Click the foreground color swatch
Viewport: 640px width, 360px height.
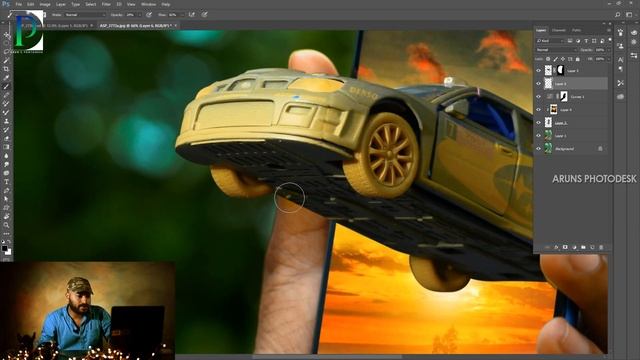[x=4, y=248]
